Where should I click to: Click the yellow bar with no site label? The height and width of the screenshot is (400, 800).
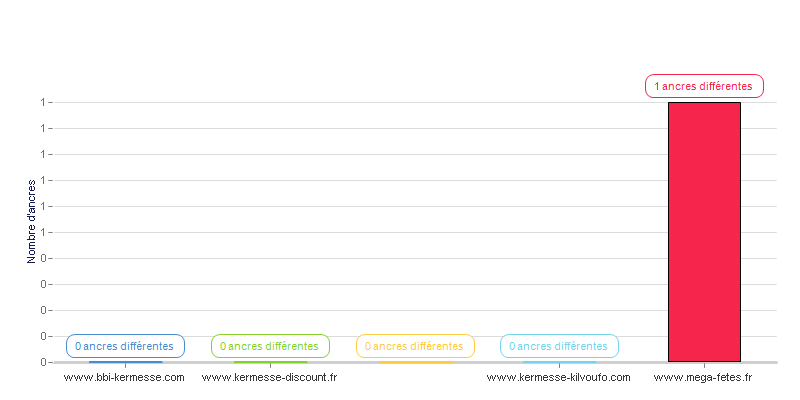click(x=415, y=362)
